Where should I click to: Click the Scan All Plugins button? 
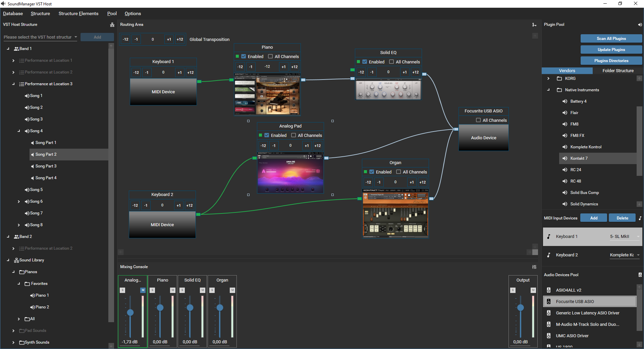(611, 38)
